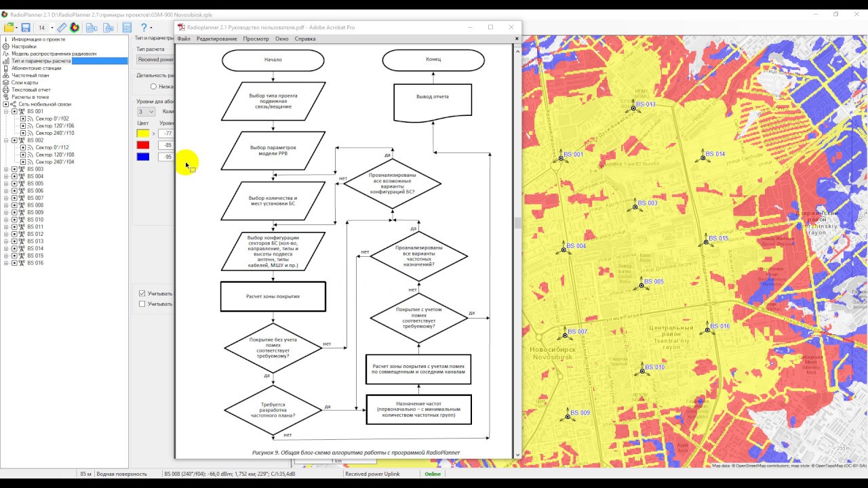Toggle checkbox of Сектор 120°/f06
This screenshot has height=488, width=868.
pos(23,126)
